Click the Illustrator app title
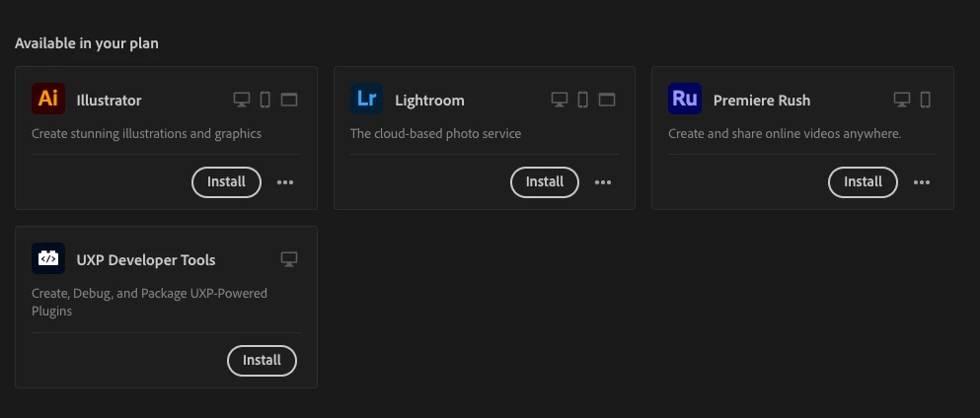Image resolution: width=980 pixels, height=418 pixels. click(x=109, y=101)
